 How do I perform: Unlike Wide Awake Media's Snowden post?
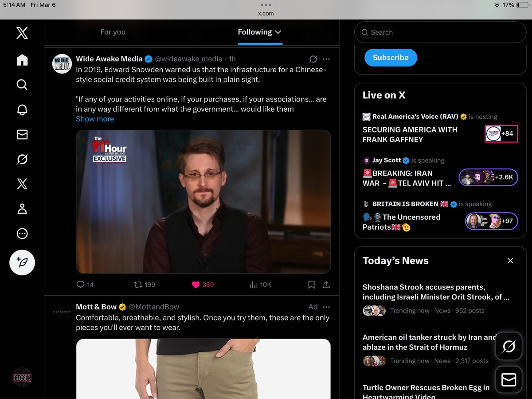pos(195,285)
